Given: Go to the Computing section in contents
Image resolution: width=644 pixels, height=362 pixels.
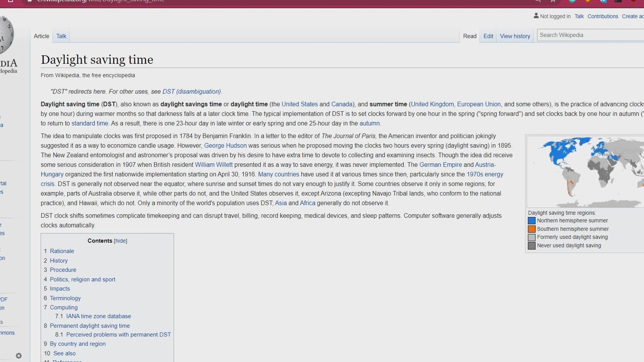Looking at the screenshot, I should pos(64,307).
